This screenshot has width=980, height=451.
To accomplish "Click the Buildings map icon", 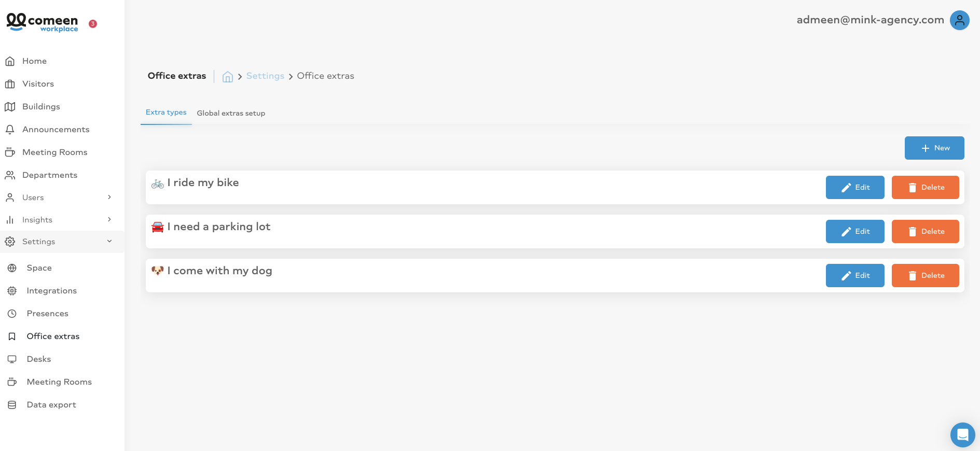I will click(10, 107).
